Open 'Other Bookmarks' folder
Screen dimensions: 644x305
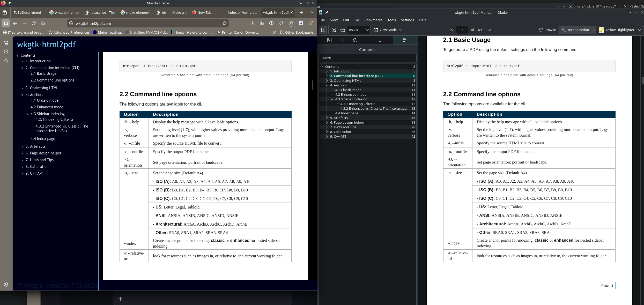pos(297,32)
